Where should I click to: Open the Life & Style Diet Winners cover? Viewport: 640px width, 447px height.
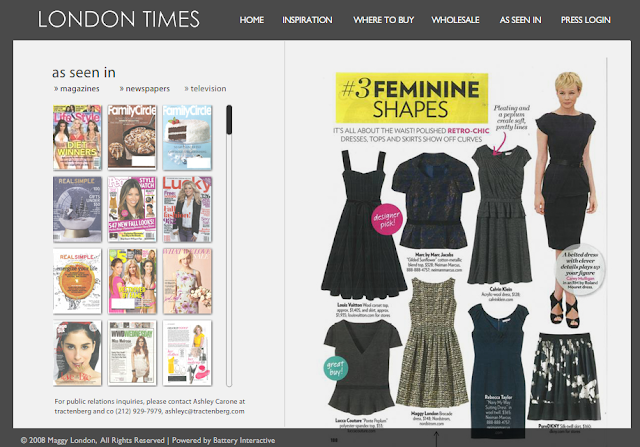tap(77, 137)
